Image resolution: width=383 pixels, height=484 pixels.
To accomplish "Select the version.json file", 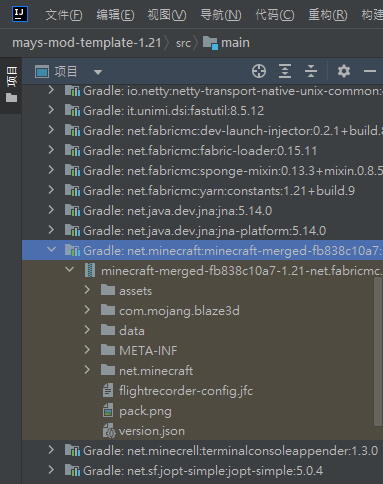I will click(152, 431).
